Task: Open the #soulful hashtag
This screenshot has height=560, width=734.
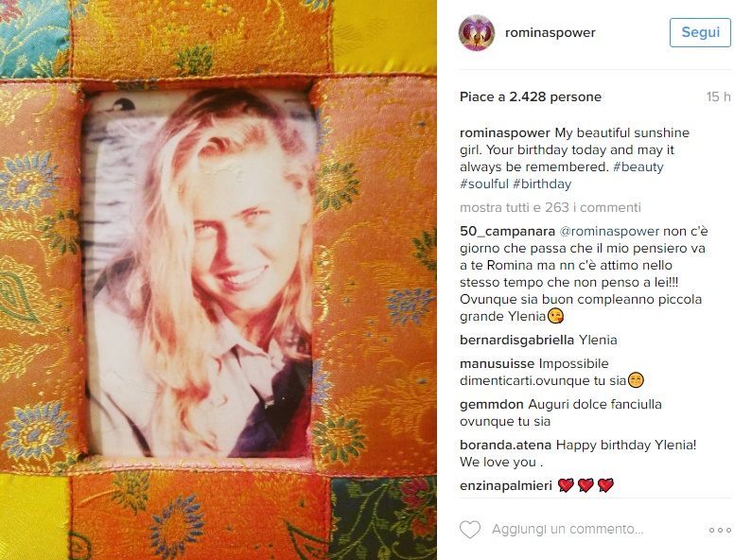Action: click(484, 184)
